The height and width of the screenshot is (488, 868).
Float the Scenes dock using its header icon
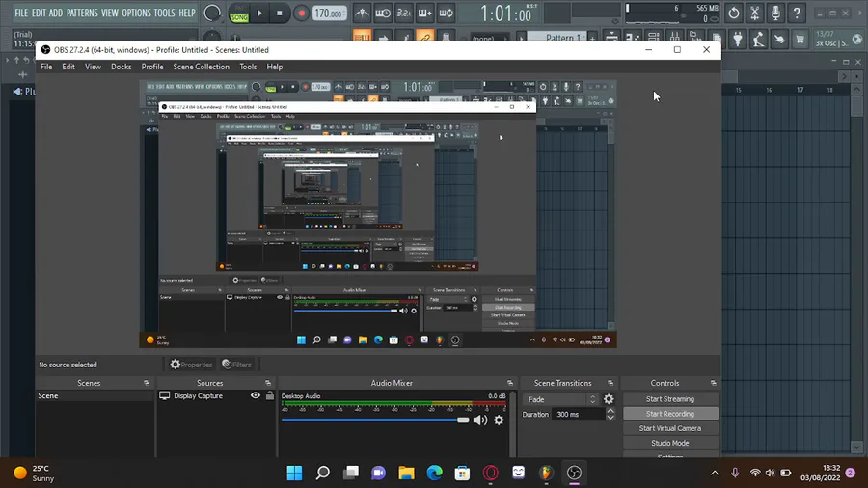coord(147,383)
